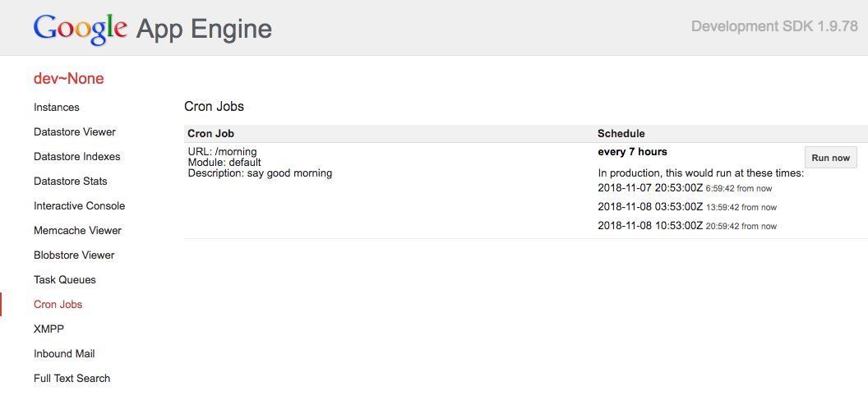The height and width of the screenshot is (405, 868).
Task: Click the /morning URL text
Action: click(235, 152)
